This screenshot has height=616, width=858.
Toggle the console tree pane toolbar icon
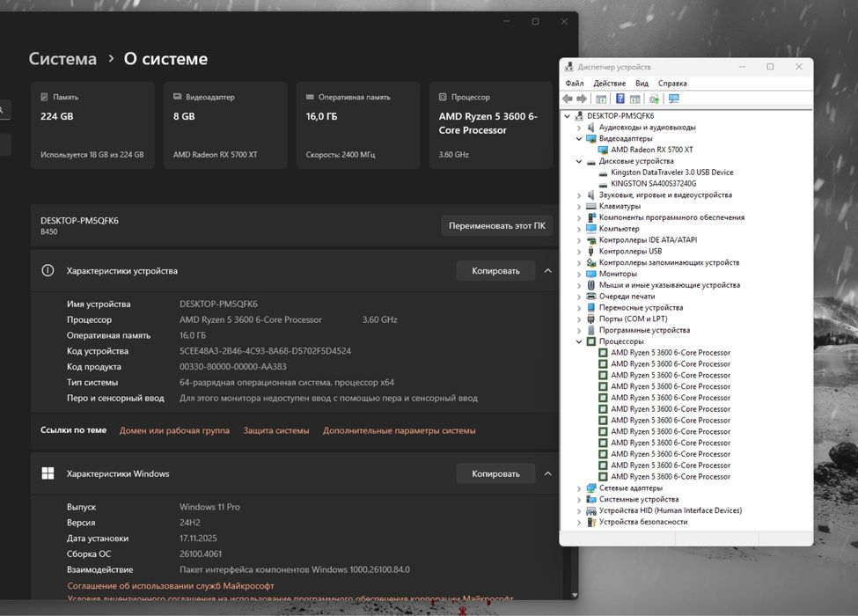click(601, 99)
